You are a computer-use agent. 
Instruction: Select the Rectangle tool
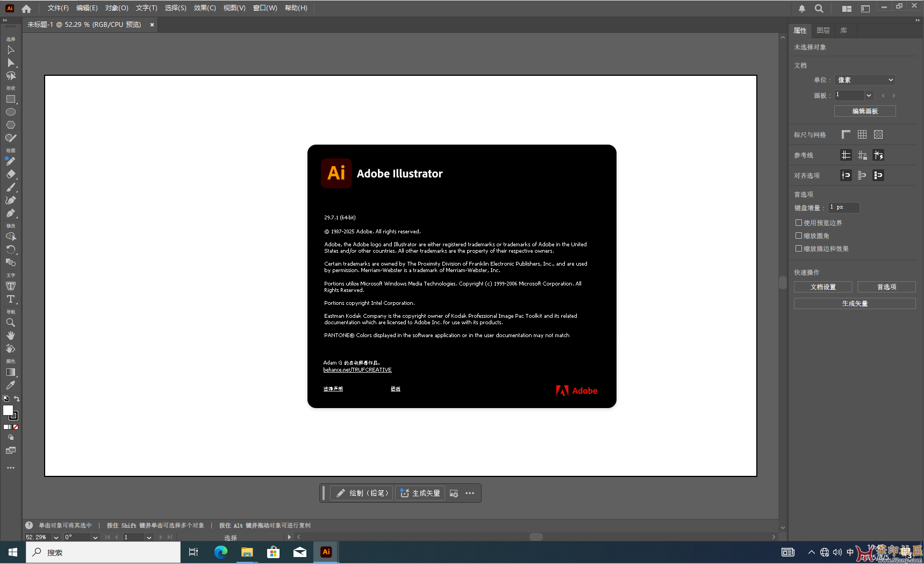click(11, 99)
